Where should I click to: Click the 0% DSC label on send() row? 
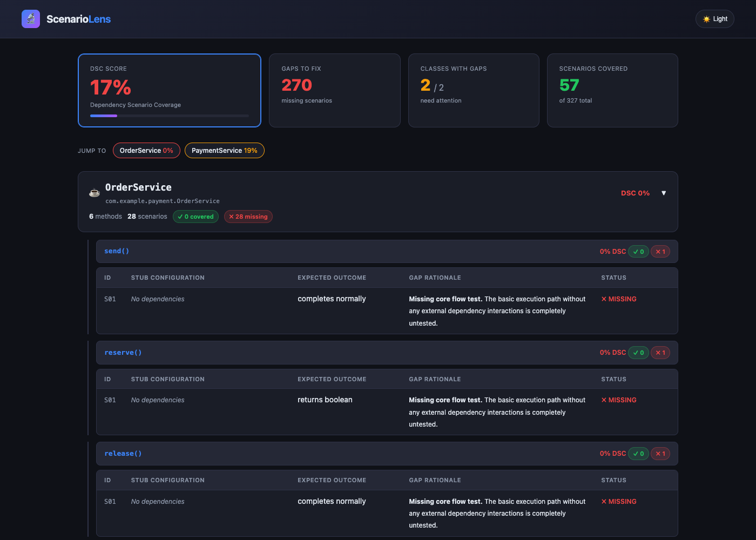point(613,252)
